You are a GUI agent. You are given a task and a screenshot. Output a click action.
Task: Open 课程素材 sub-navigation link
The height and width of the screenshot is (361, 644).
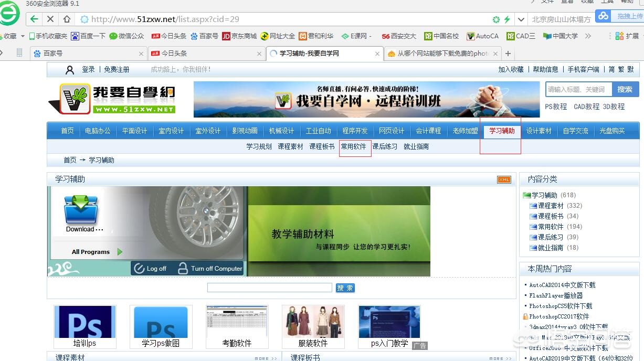tap(291, 146)
